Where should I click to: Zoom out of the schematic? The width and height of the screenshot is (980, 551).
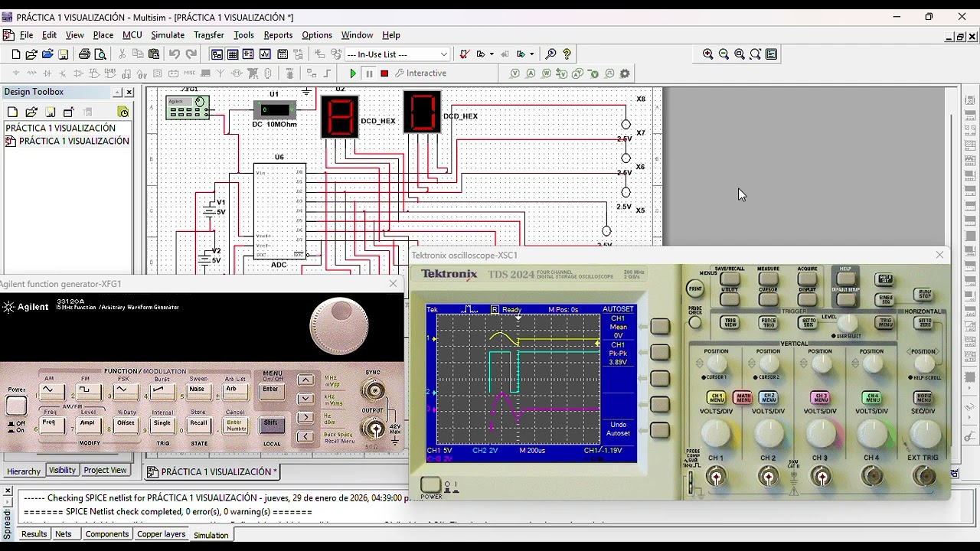pyautogui.click(x=724, y=54)
